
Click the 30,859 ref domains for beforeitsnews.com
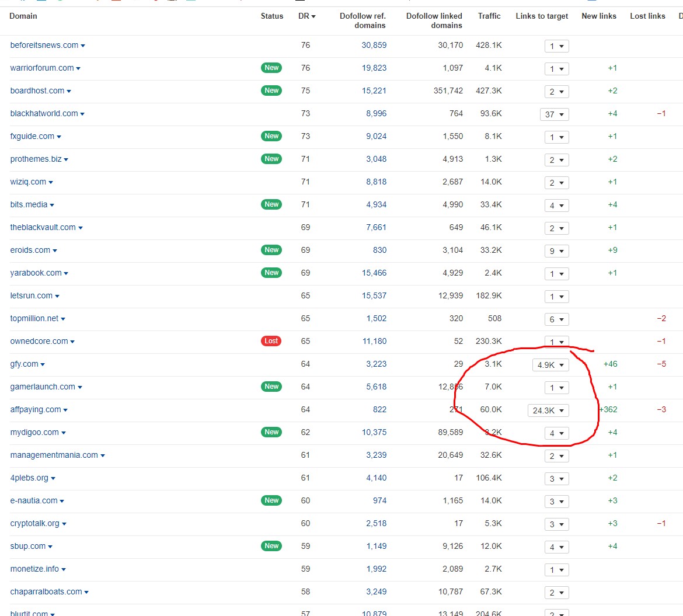click(374, 46)
